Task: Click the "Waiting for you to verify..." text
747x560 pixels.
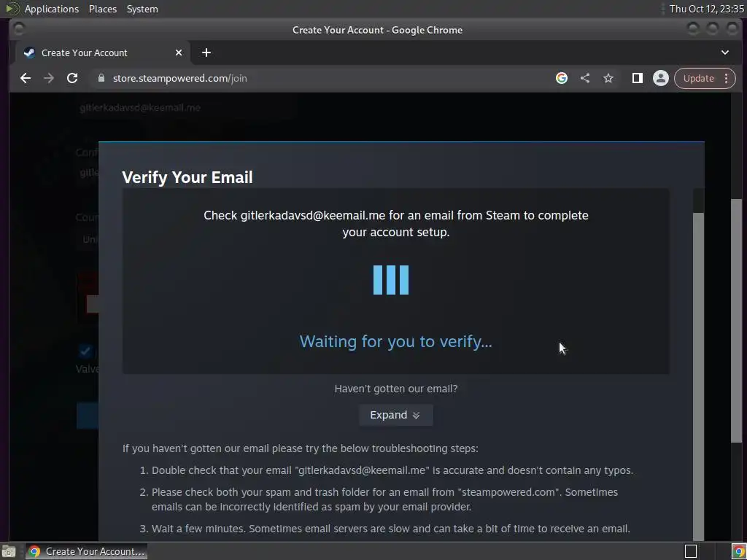Action: coord(395,341)
